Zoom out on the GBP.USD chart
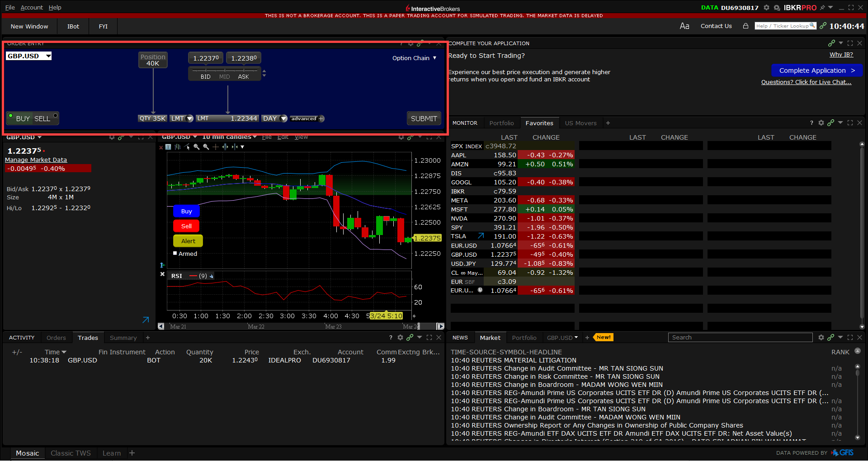 point(206,147)
